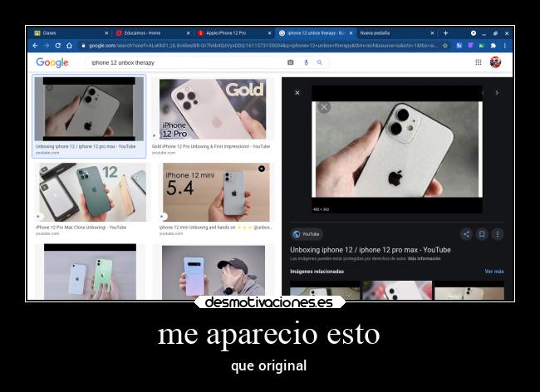The image size is (540, 392).
Task: Switch to the Educamos - Home tab
Action: [151, 33]
